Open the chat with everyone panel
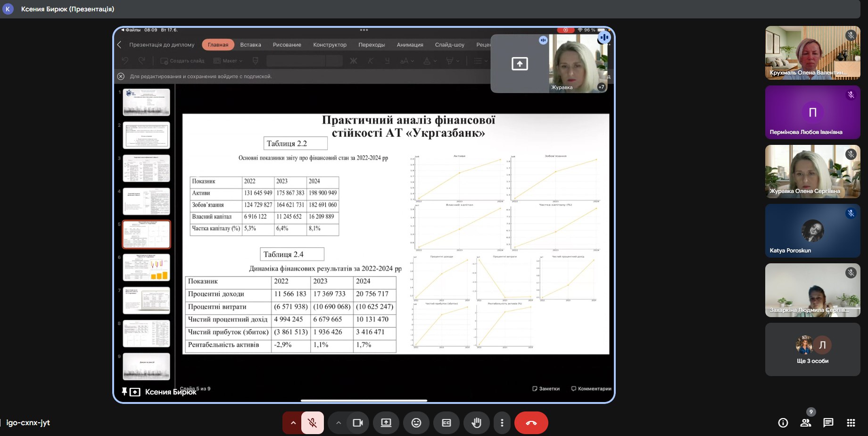This screenshot has height=436, width=868. point(828,423)
